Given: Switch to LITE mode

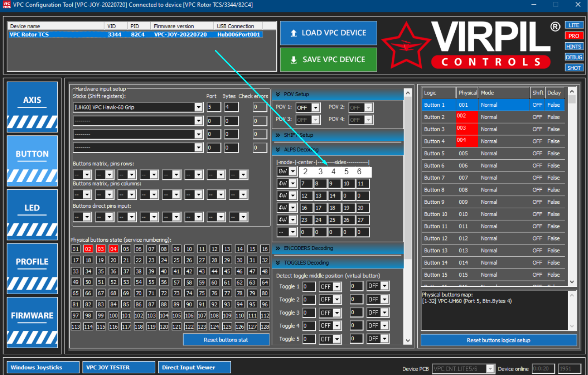Looking at the screenshot, I should 574,25.
